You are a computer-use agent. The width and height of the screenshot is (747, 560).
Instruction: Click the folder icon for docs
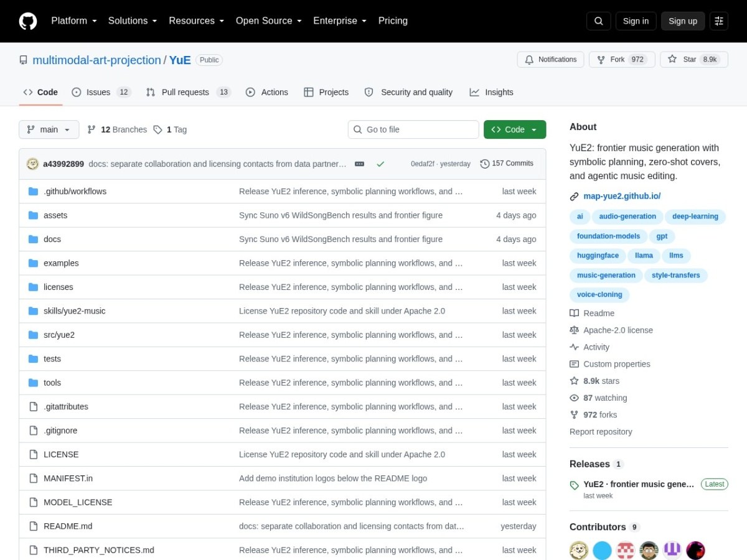click(33, 239)
